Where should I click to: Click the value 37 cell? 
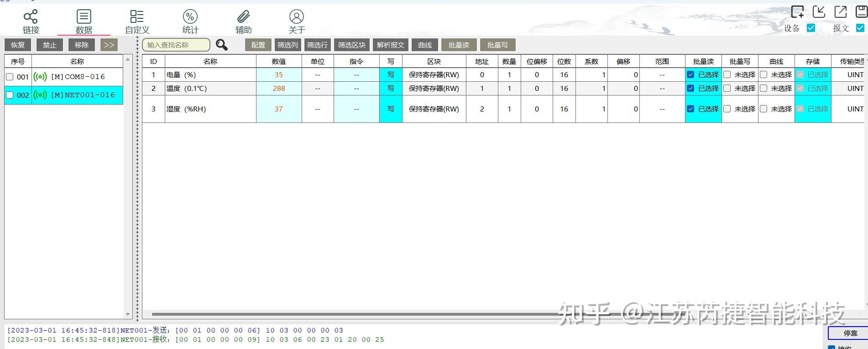[279, 109]
